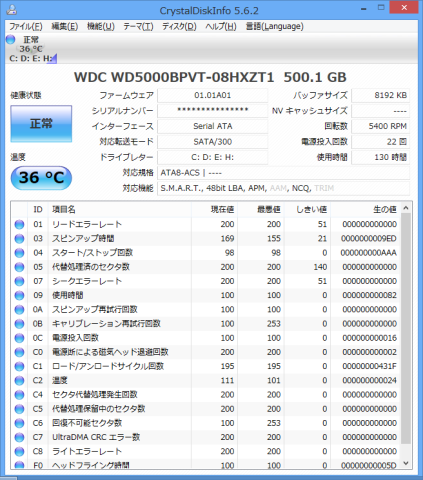The height and width of the screenshot is (480, 423).
Task: Click the drive title WDC WD5000BPVT-08HXZT1
Action: click(174, 77)
